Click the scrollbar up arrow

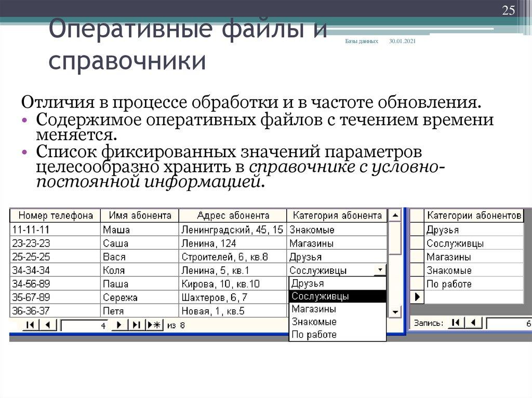pyautogui.click(x=394, y=216)
